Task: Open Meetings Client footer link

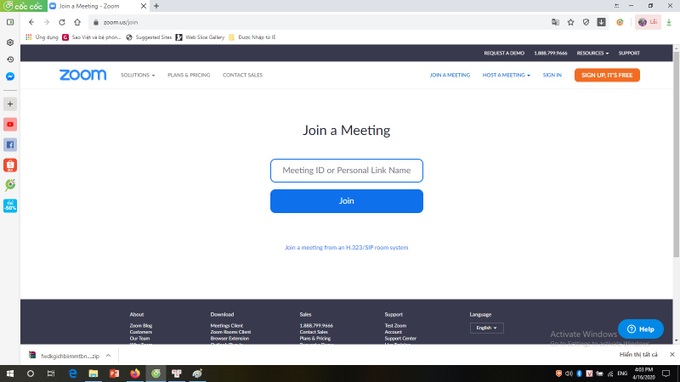Action: tap(227, 326)
